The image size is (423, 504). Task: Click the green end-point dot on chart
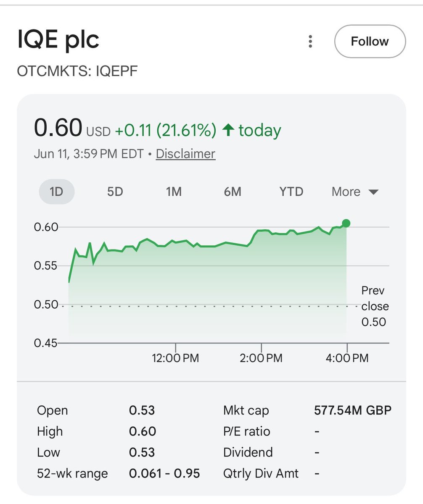346,223
